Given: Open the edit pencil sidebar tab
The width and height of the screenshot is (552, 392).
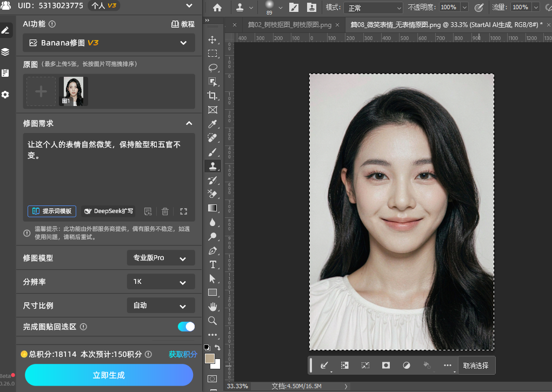Looking at the screenshot, I should coord(5,30).
